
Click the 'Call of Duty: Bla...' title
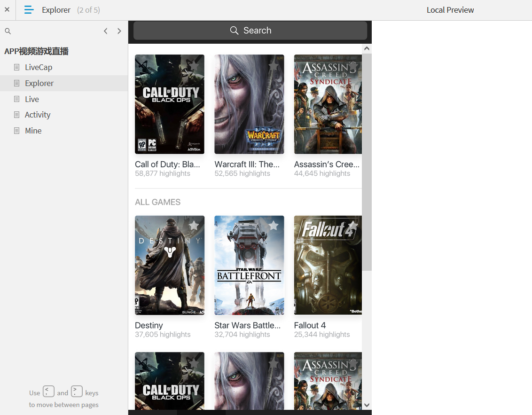(x=167, y=164)
